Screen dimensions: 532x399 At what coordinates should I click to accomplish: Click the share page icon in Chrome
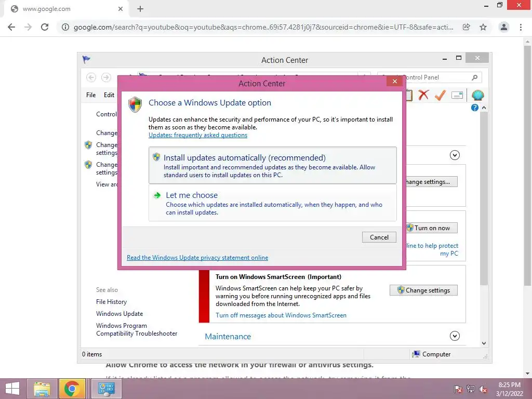(467, 27)
